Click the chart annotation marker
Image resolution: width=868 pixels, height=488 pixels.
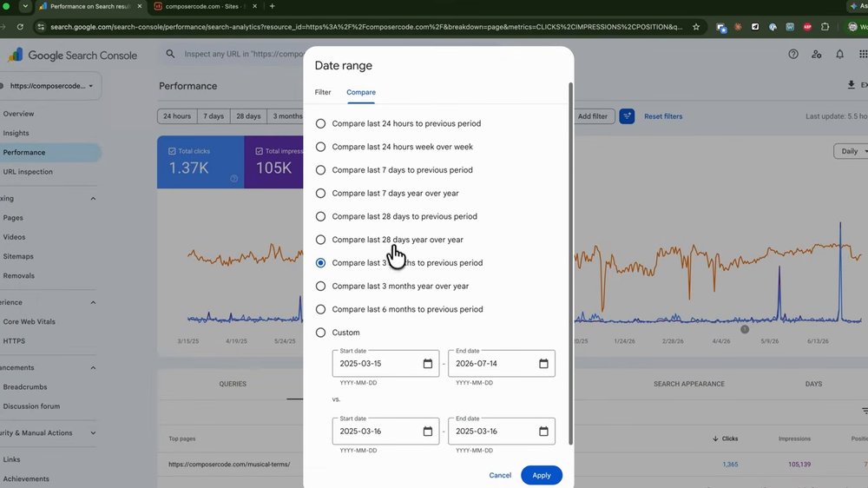(x=745, y=329)
